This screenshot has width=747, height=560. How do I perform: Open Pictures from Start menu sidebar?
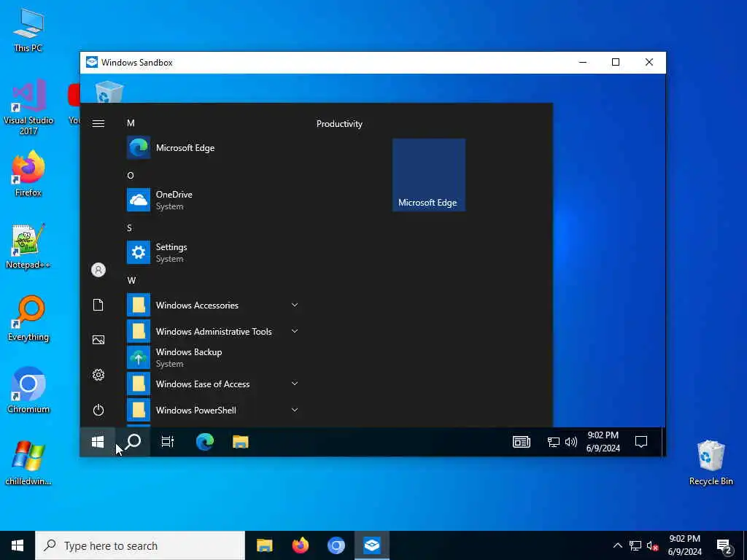point(98,340)
